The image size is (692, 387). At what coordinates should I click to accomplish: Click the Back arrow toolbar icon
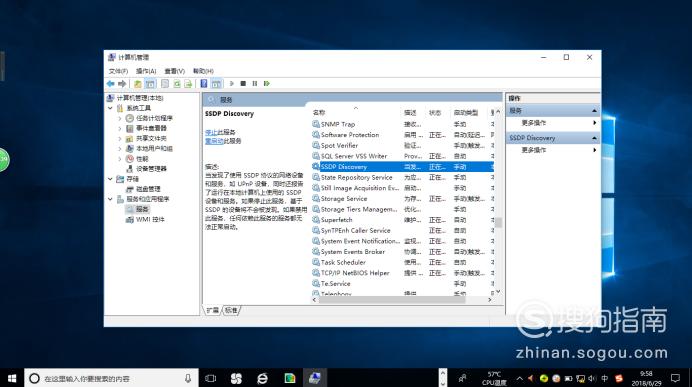(110, 83)
